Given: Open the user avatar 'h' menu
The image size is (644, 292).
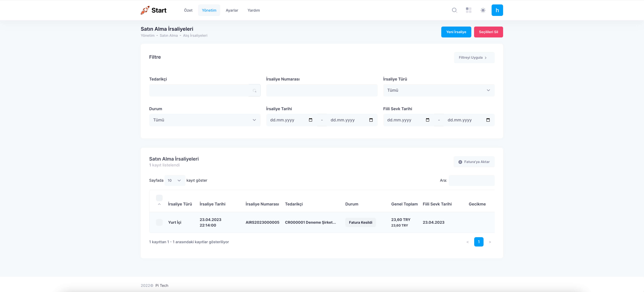Looking at the screenshot, I should [x=497, y=10].
